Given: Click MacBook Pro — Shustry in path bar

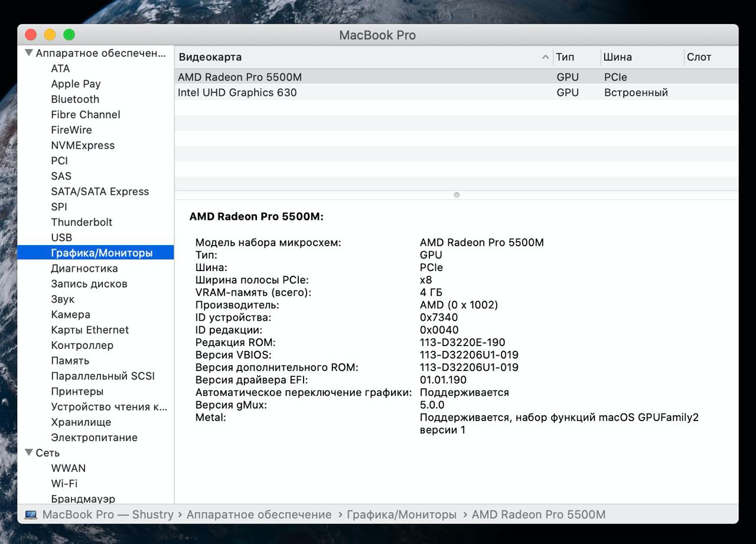Looking at the screenshot, I should (108, 514).
